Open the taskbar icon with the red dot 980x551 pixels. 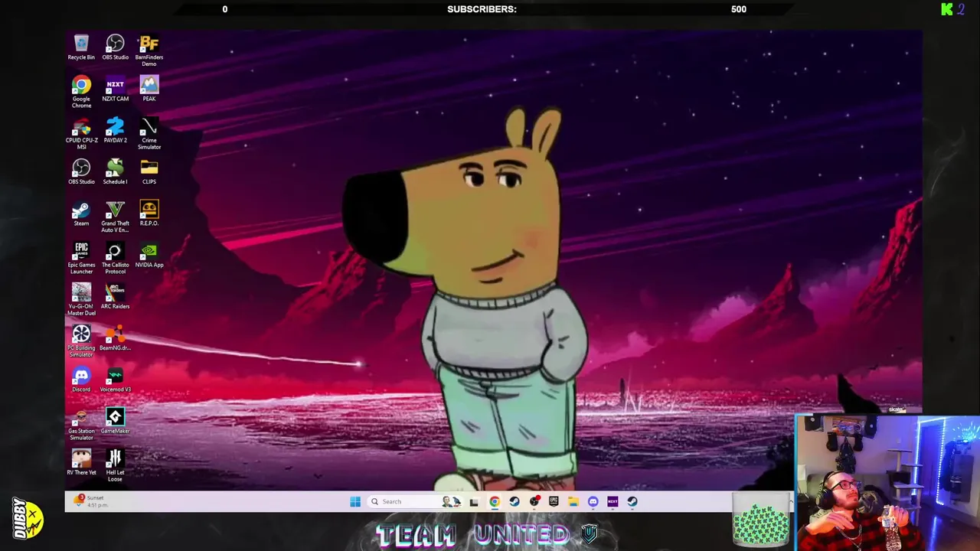pos(534,502)
